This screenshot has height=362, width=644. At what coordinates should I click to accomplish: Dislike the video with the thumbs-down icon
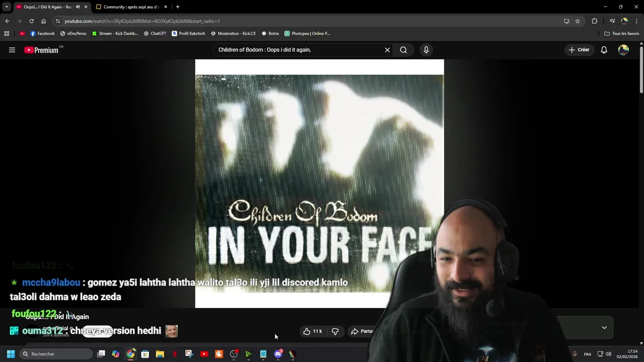[x=335, y=331]
